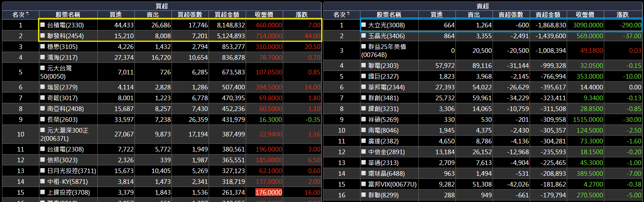
Task: Click 賣出 header in 買超 table
Action: click(x=153, y=15)
